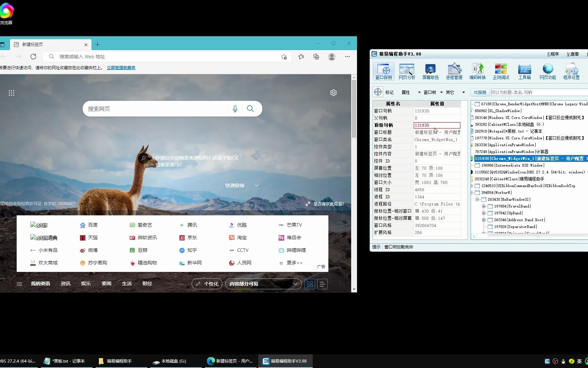
Task: Expand the 属性 dropdown
Action: pyautogui.click(x=419, y=92)
